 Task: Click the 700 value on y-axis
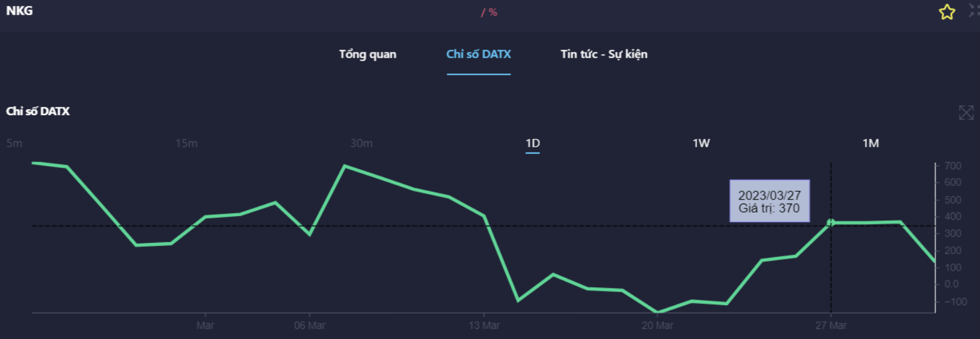(x=953, y=166)
